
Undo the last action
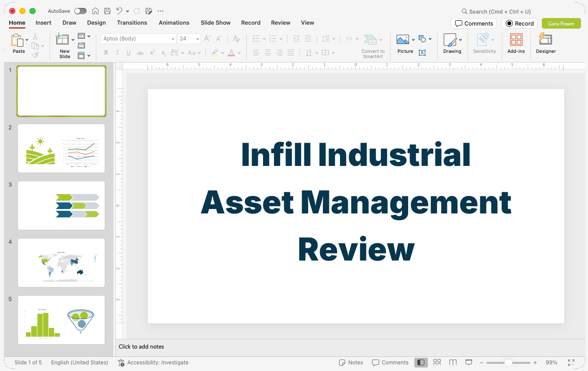coord(119,11)
